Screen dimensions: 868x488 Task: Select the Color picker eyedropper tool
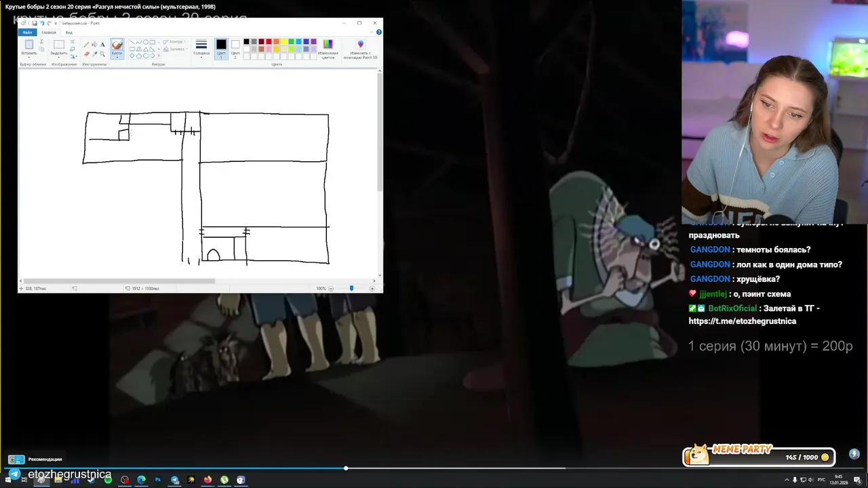pos(94,54)
